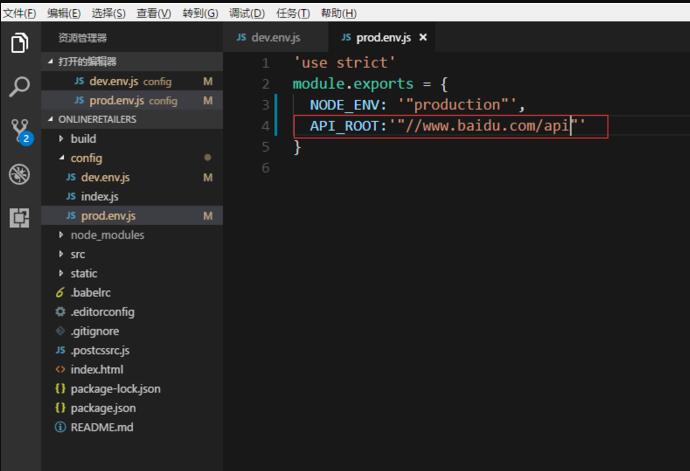Screen dimensions: 690x471
Task: Open prod.env.js in config folder tree
Action: click(132, 216)
